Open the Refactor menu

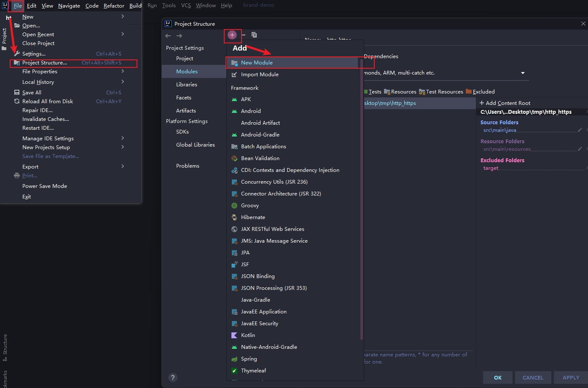[114, 5]
